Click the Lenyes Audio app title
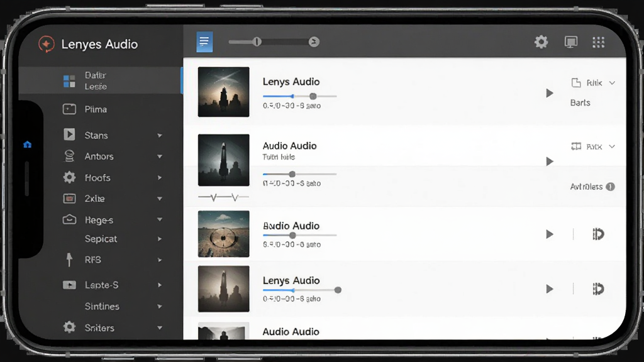The width and height of the screenshot is (644, 362). (x=99, y=45)
